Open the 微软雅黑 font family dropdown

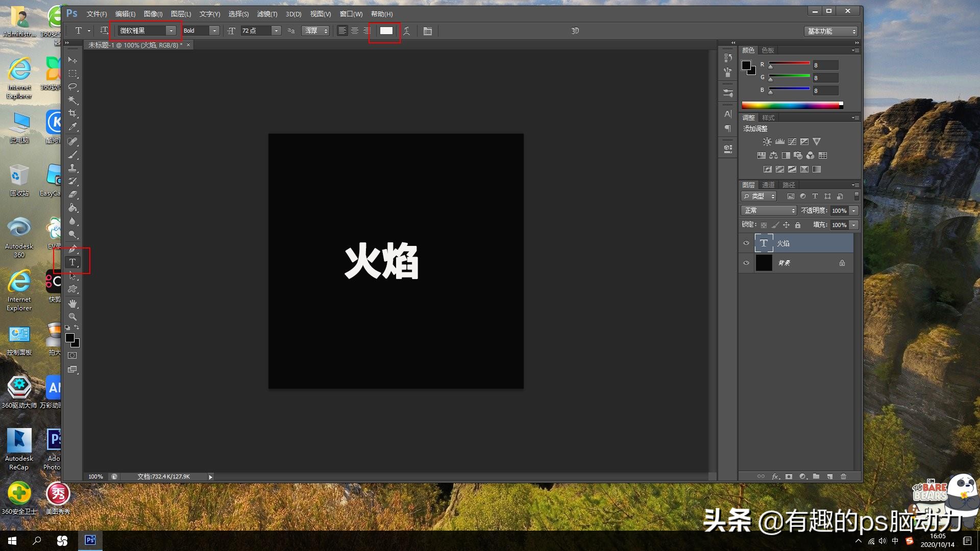tap(171, 31)
